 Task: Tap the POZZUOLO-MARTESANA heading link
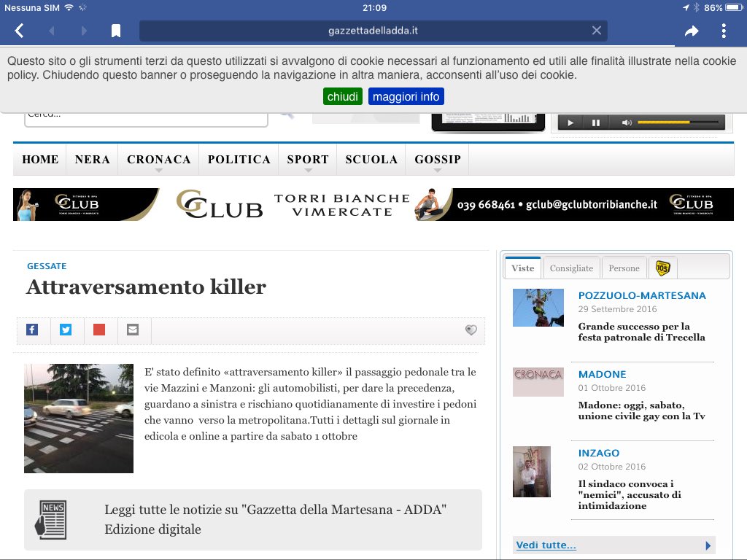tap(642, 295)
